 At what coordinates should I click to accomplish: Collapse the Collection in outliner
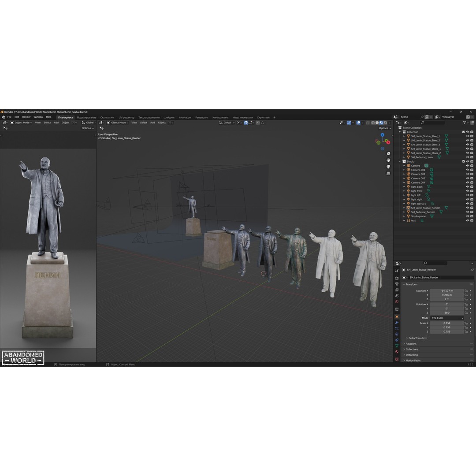coord(400,132)
